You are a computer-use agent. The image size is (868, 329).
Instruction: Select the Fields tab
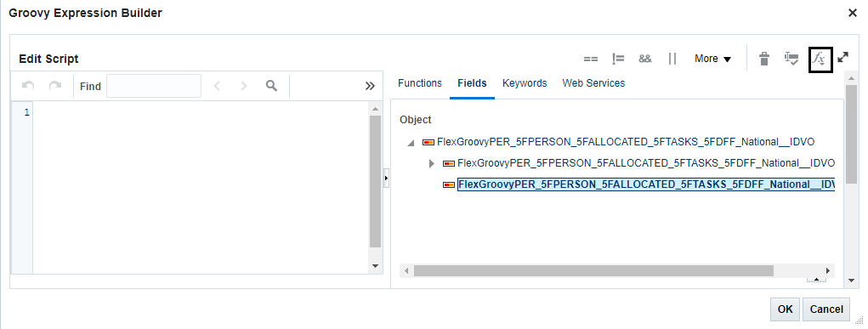tap(472, 83)
